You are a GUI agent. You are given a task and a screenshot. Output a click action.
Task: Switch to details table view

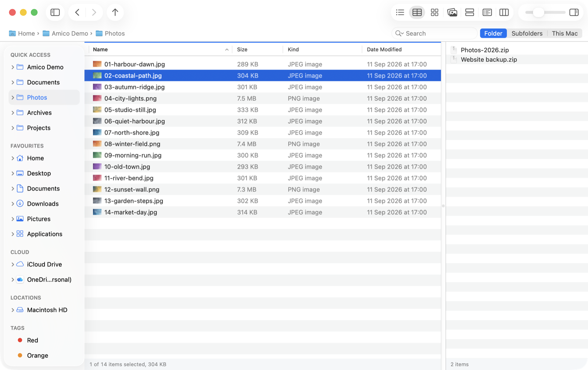click(x=417, y=13)
